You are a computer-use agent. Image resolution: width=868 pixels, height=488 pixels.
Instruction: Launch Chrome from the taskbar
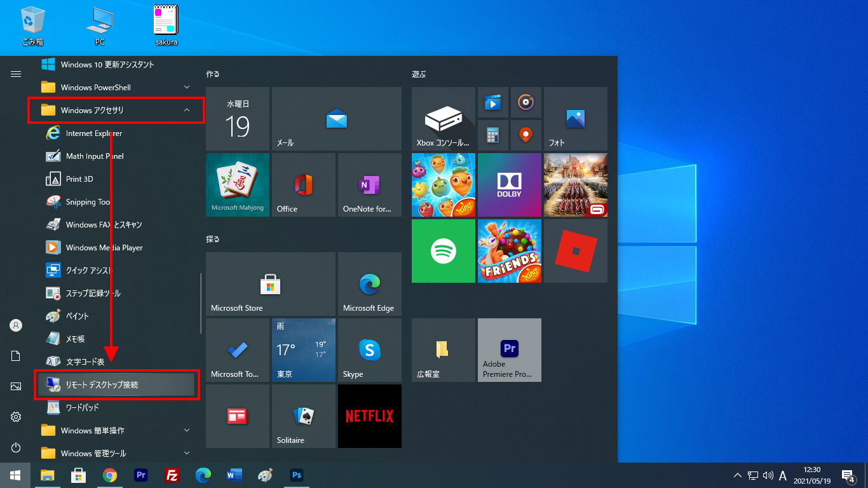[110, 475]
